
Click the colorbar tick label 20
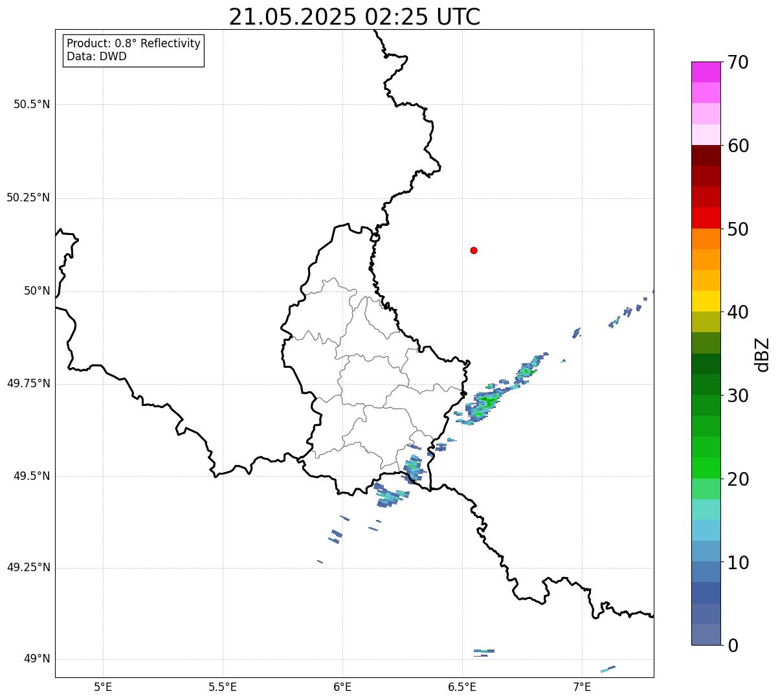point(738,479)
